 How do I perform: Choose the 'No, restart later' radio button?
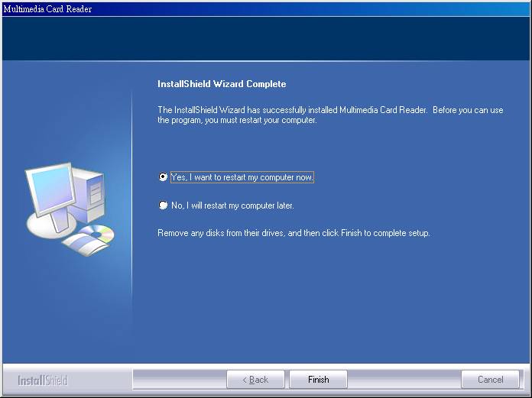tap(163, 205)
